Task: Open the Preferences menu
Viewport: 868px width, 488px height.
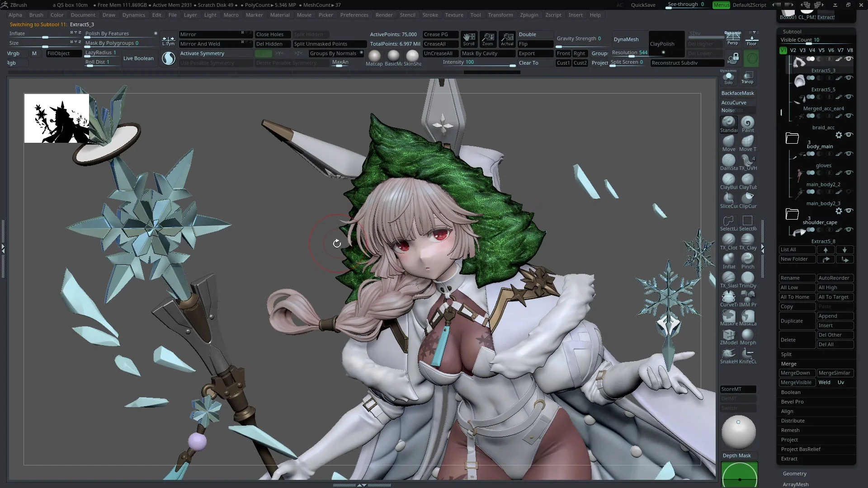Action: click(x=354, y=15)
